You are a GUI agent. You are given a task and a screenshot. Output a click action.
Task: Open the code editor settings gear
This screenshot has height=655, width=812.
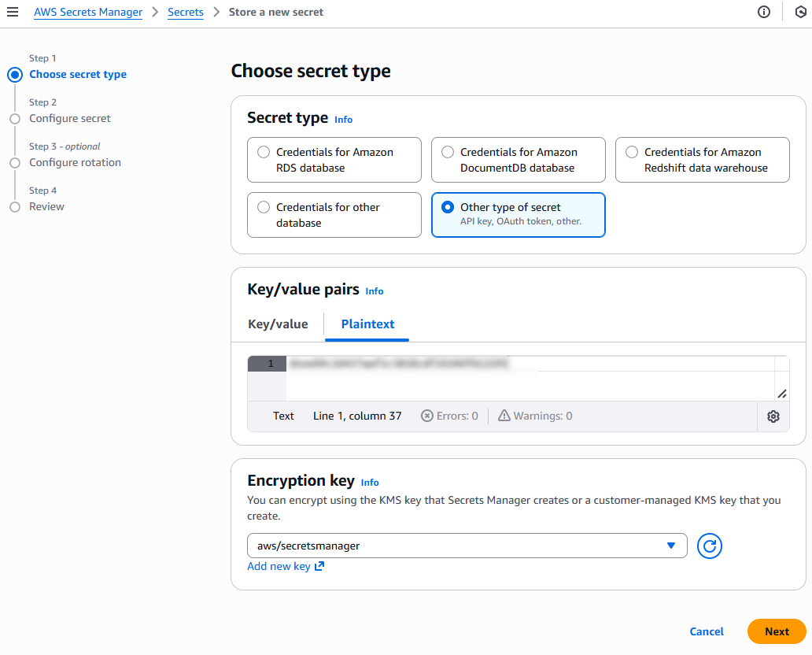click(x=773, y=416)
